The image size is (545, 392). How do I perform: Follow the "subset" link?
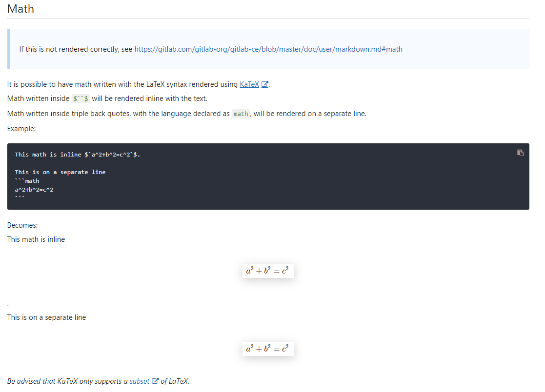pyautogui.click(x=140, y=381)
